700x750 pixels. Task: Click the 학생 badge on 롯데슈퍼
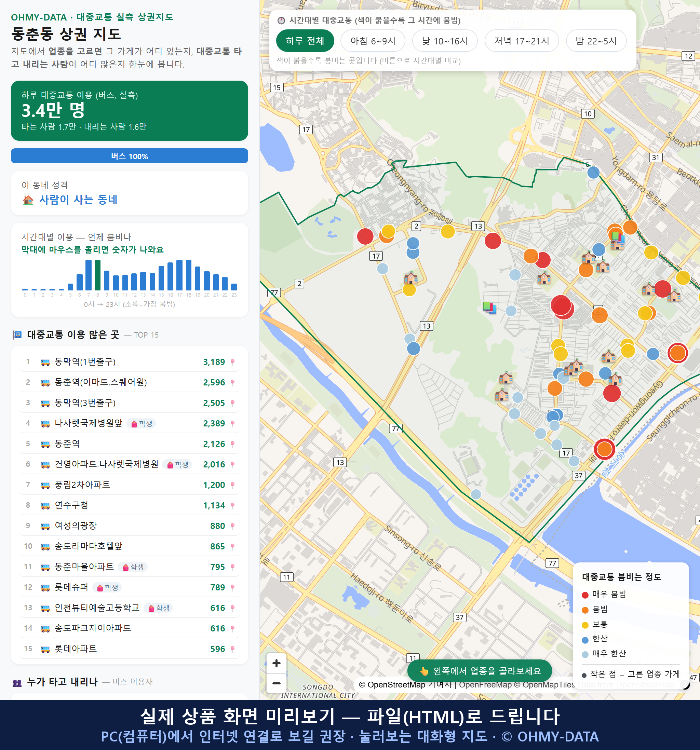(x=107, y=587)
